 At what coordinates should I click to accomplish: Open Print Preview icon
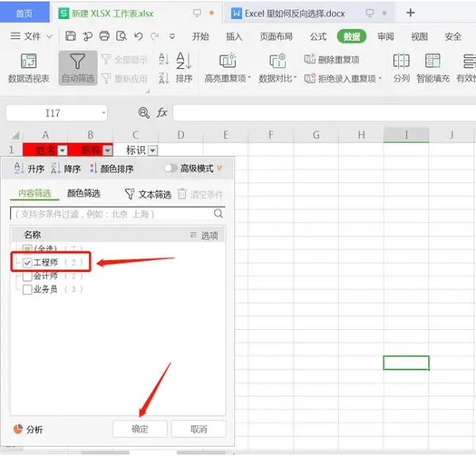[121, 36]
